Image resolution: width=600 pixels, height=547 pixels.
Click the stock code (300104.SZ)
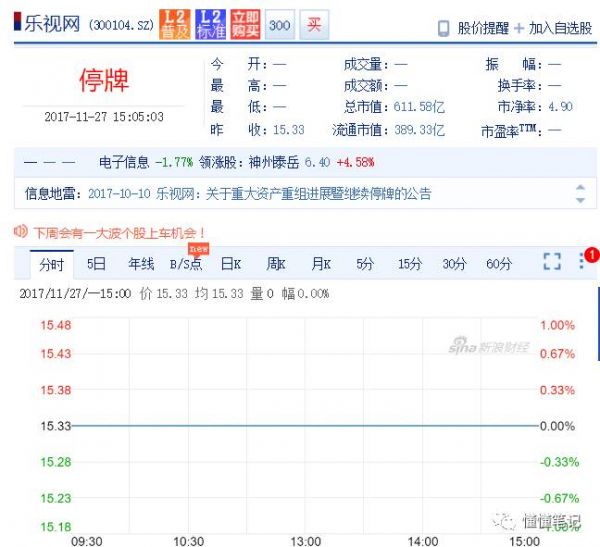(x=121, y=25)
